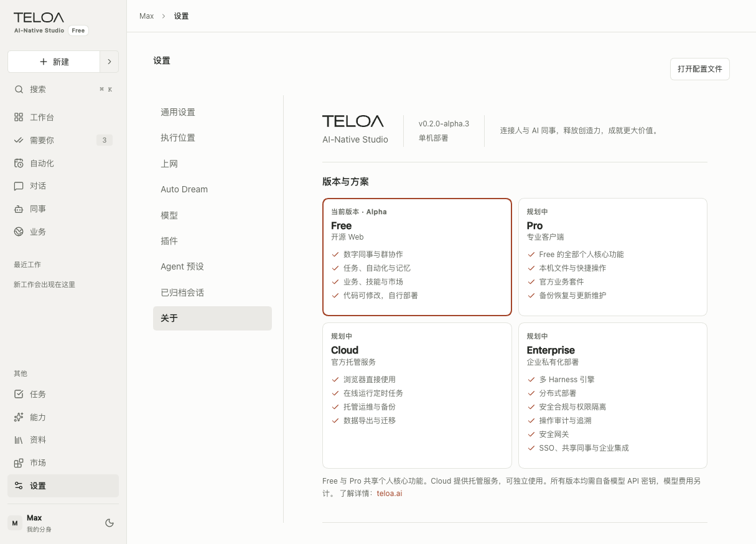This screenshot has height=544, width=756.
Task: Go to Max in the breadcrumb
Action: click(x=147, y=16)
